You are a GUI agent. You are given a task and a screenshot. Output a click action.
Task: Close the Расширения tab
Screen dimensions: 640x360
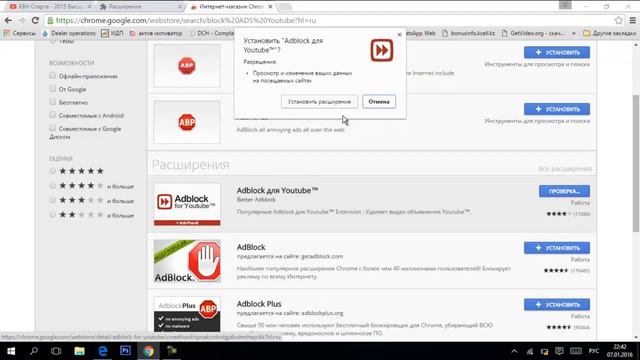coord(180,7)
